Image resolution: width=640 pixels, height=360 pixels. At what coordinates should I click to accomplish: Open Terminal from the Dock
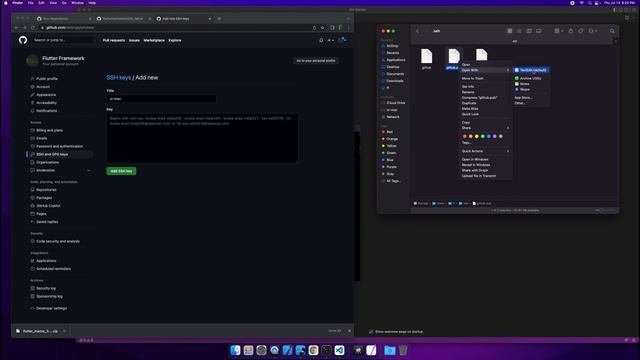click(326, 350)
